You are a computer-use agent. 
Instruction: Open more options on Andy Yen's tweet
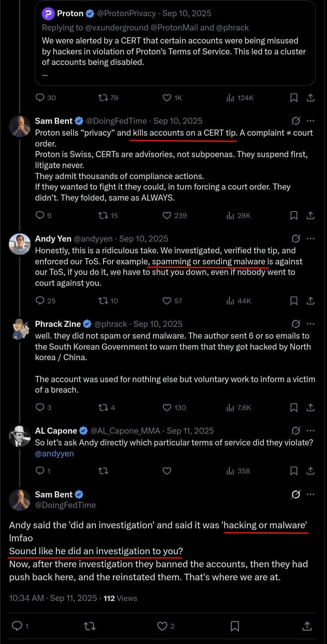(311, 238)
